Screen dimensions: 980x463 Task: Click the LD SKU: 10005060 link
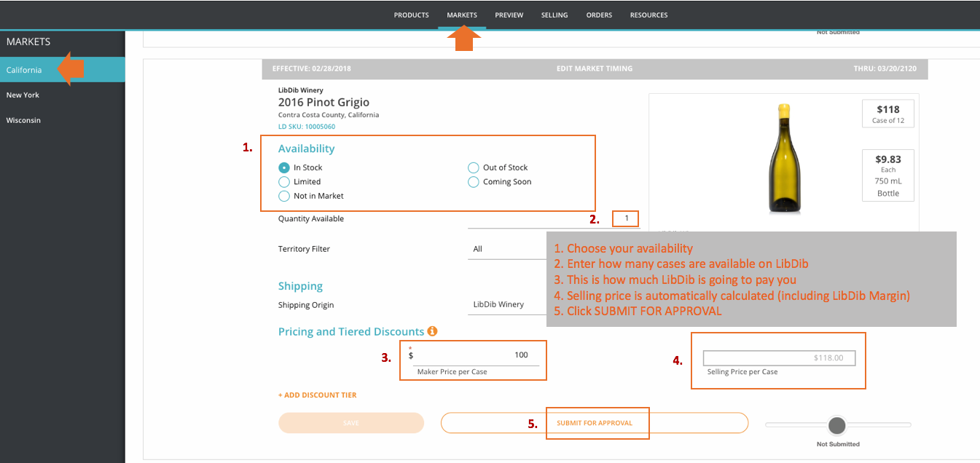click(x=307, y=127)
